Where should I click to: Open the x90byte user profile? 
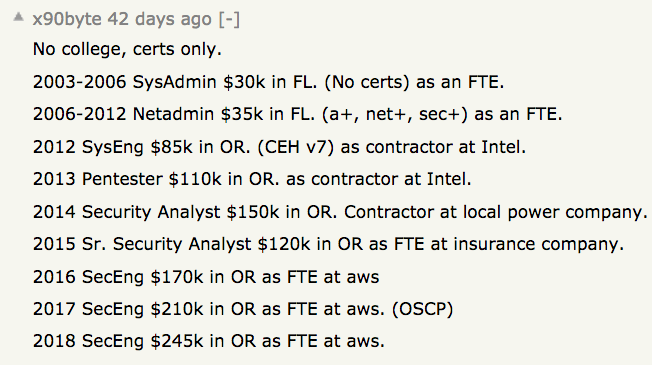67,19
